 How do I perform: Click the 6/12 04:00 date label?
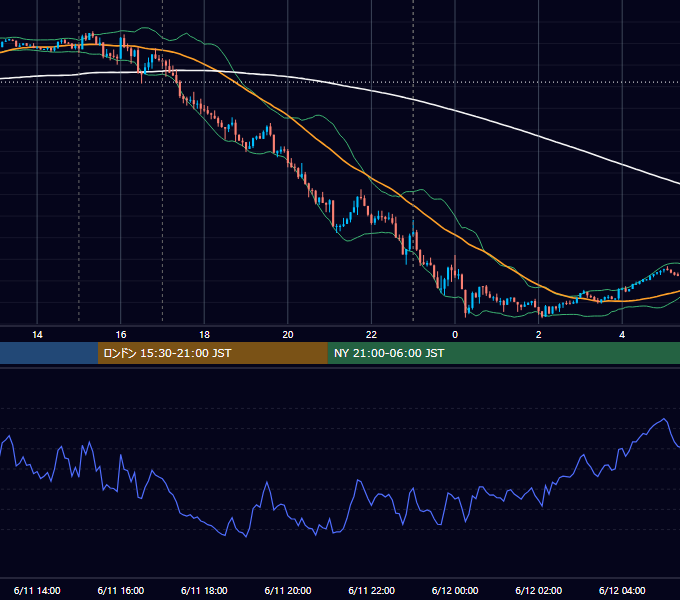click(622, 590)
